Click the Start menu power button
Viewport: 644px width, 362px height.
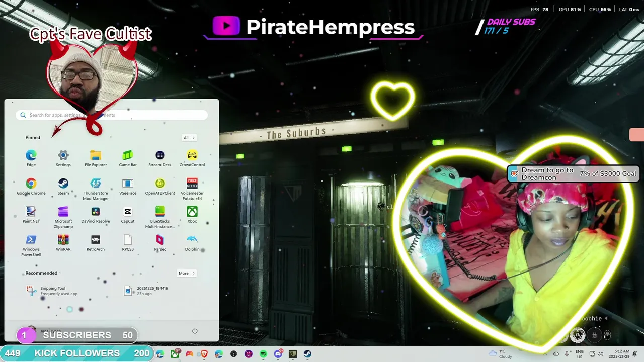pyautogui.click(x=195, y=331)
